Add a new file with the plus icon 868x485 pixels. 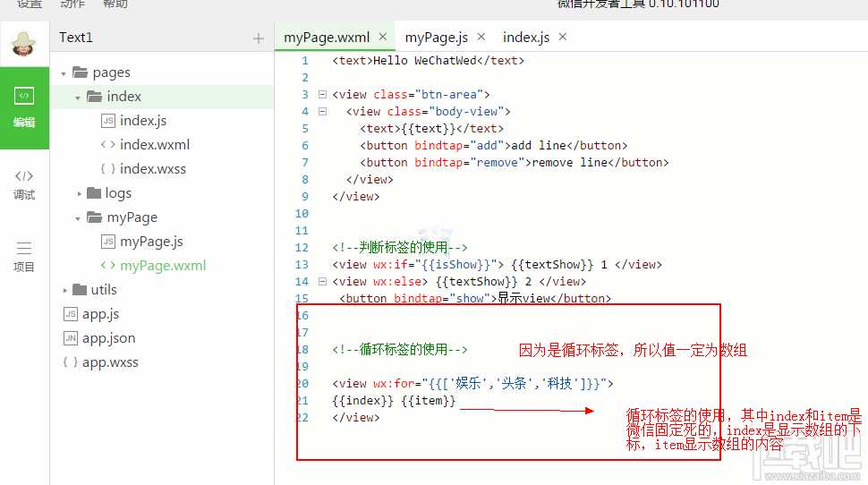[x=258, y=38]
